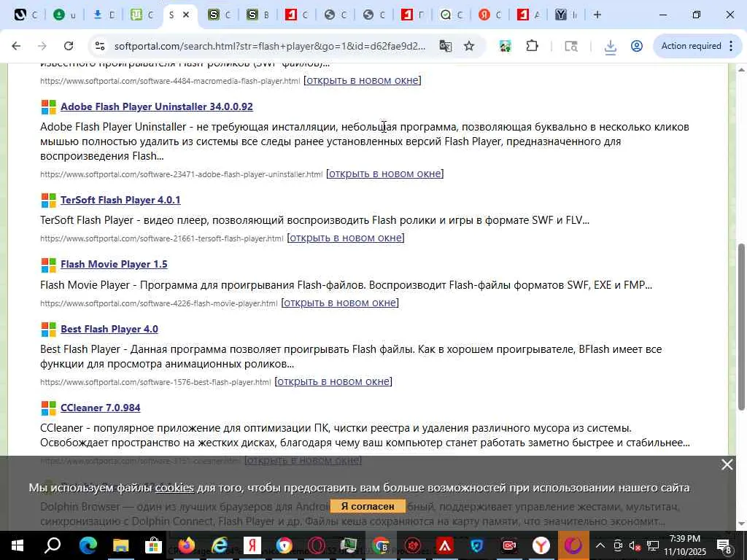Click the vertical page scrollbar thumb
Image resolution: width=747 pixels, height=560 pixels.
click(741, 326)
